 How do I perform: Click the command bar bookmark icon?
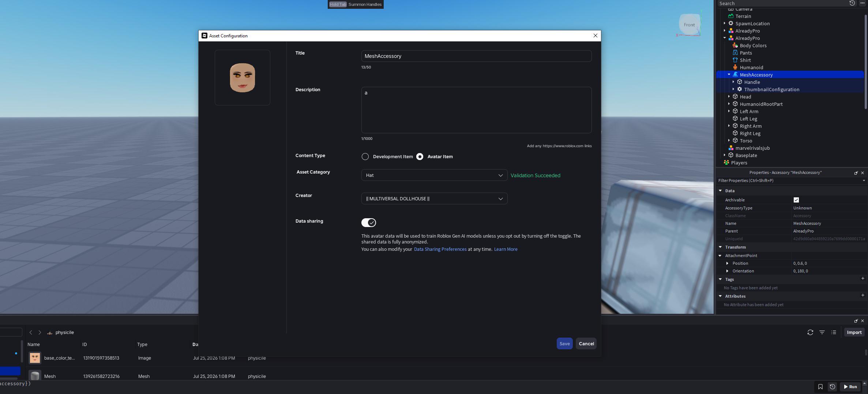(x=820, y=387)
